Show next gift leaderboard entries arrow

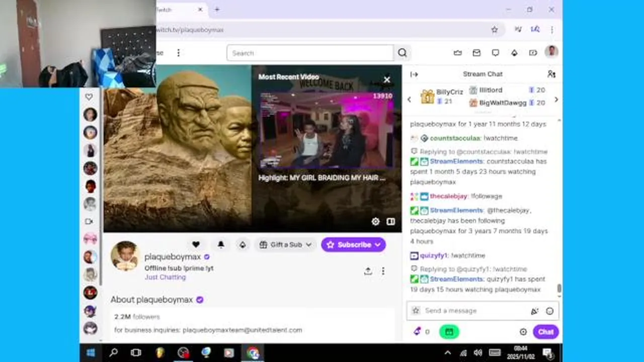pos(556,100)
